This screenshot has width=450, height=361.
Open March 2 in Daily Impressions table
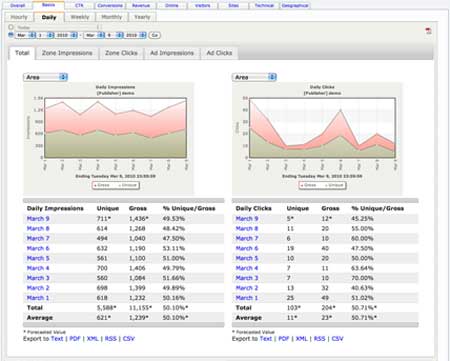38,288
